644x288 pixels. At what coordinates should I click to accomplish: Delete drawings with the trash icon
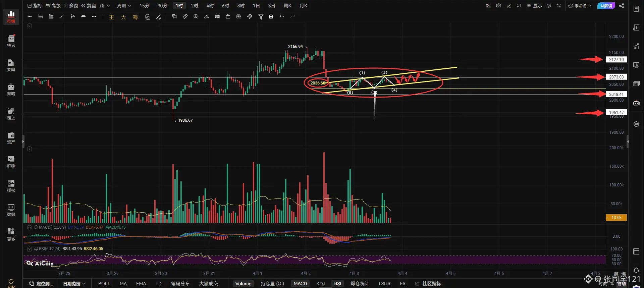271,16
